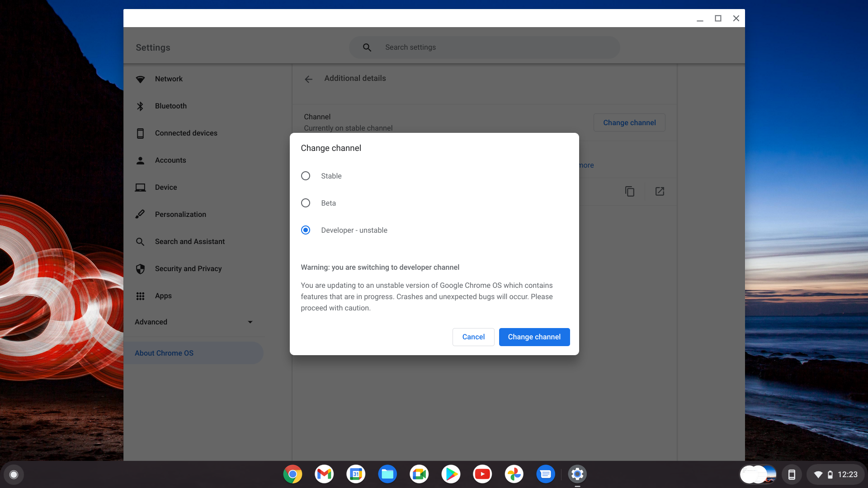Image resolution: width=868 pixels, height=488 pixels.
Task: Open Connected devices settings
Action: tap(186, 133)
